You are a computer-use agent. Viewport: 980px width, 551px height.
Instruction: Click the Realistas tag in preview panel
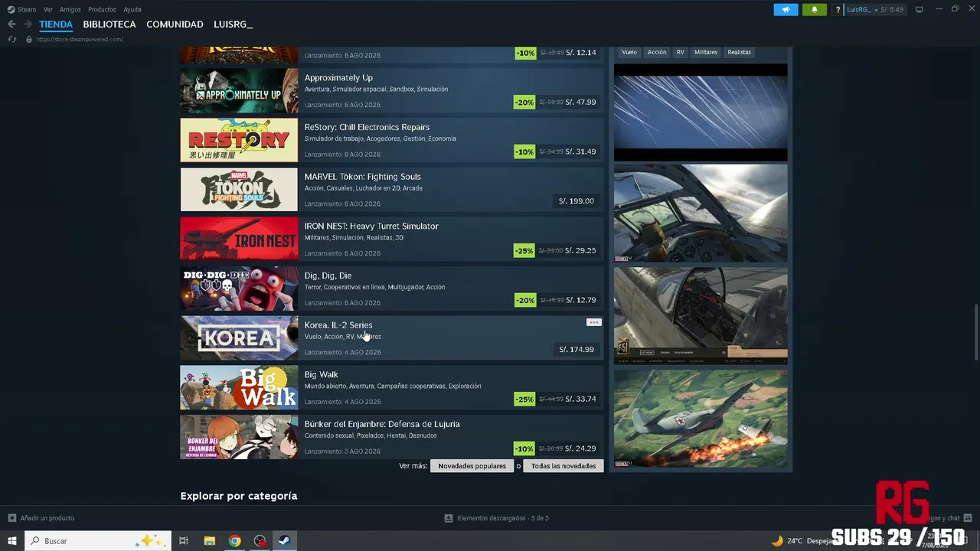click(x=740, y=52)
